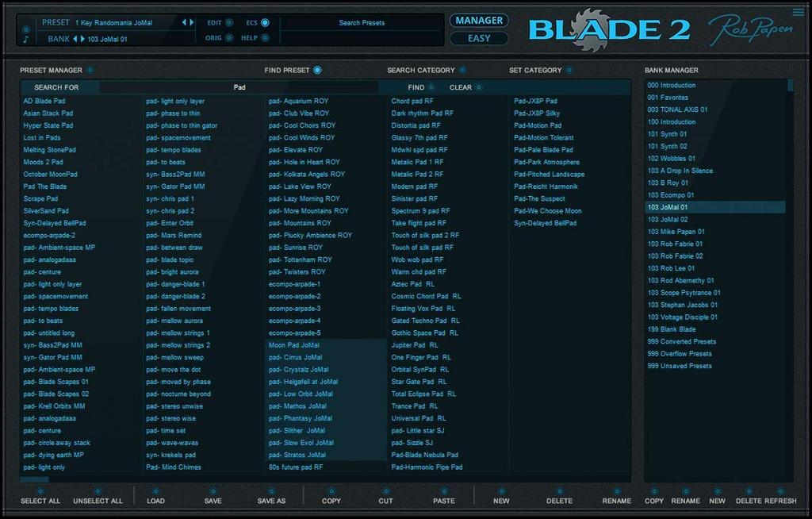Open the Find Preset option
The image size is (812, 519).
[317, 71]
